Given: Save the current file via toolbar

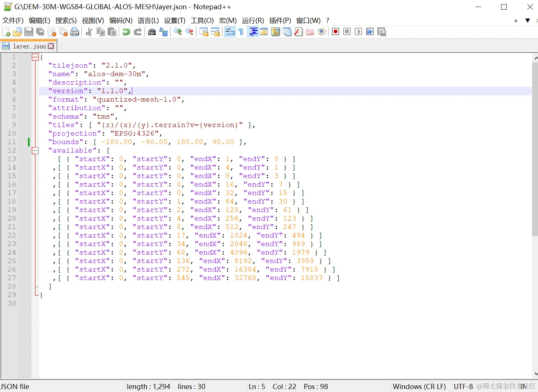Looking at the screenshot, I should (29, 32).
